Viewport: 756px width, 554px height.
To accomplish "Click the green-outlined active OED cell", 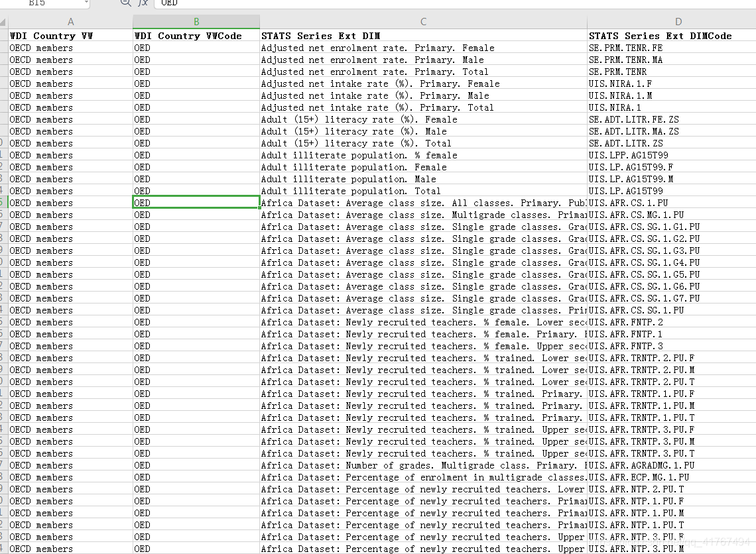I will 196,203.
